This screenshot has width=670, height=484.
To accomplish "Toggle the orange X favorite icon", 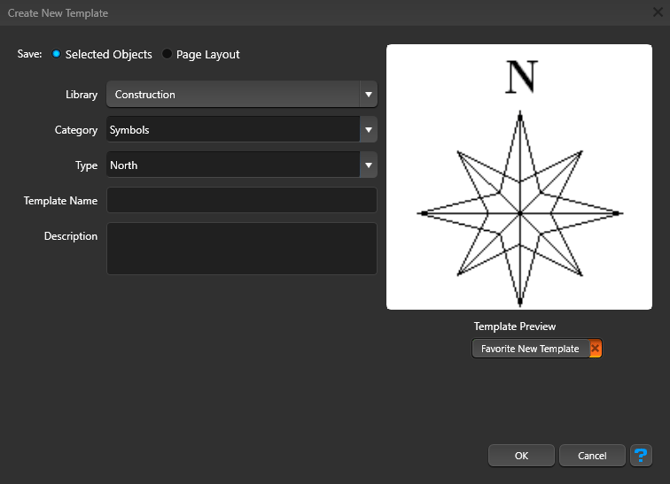I will tap(595, 349).
